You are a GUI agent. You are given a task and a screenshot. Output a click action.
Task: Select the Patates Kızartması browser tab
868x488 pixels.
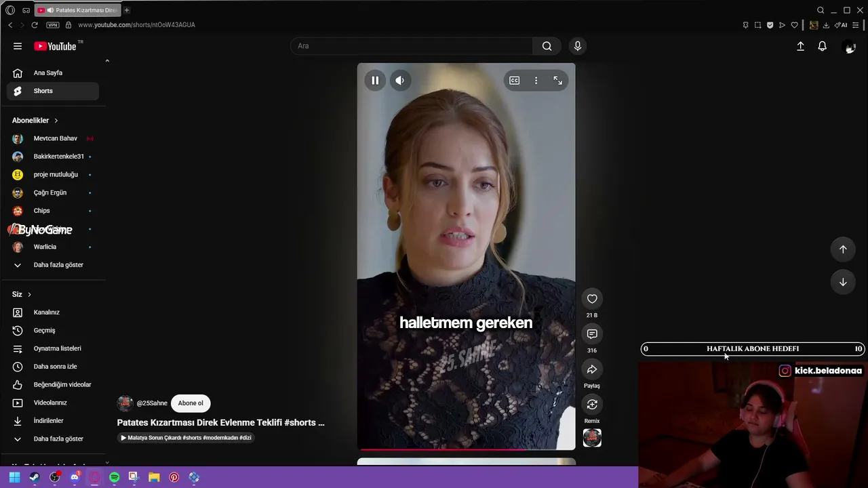pos(78,10)
